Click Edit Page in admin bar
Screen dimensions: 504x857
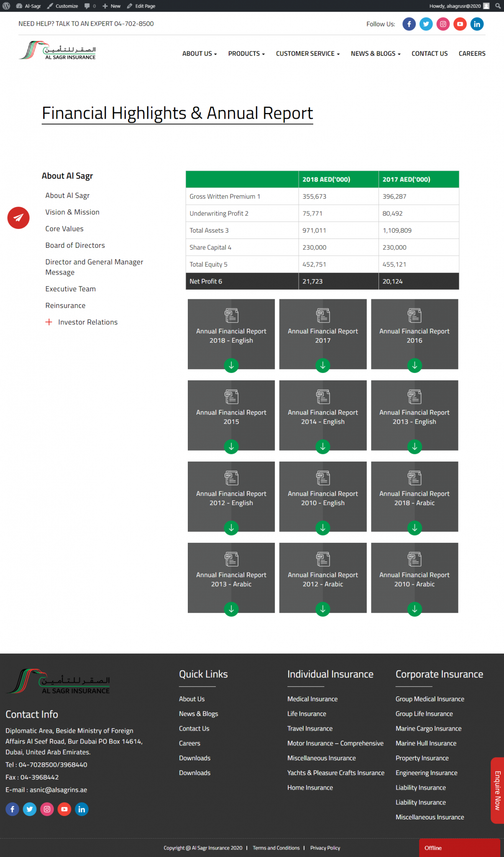click(141, 6)
